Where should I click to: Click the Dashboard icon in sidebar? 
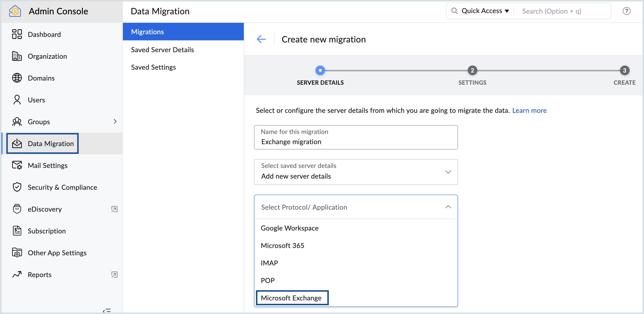pyautogui.click(x=17, y=34)
